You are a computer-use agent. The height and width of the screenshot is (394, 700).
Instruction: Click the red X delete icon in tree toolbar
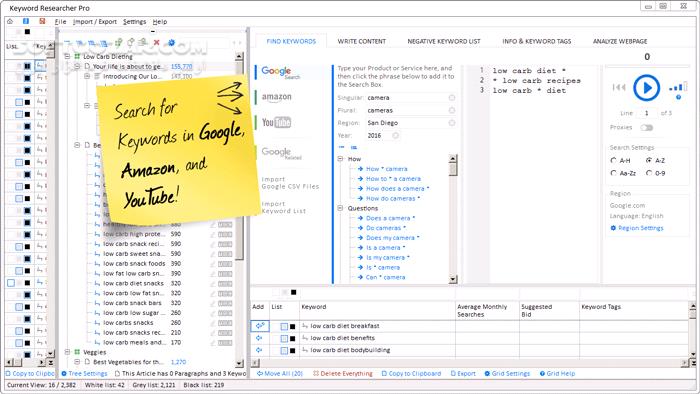coord(156,42)
